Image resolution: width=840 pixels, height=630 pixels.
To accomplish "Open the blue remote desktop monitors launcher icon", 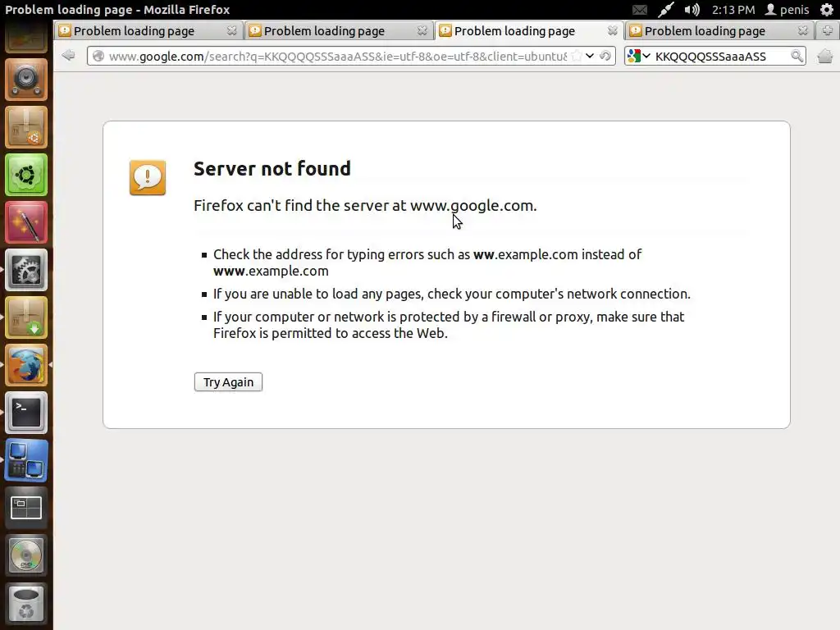I will pos(26,461).
